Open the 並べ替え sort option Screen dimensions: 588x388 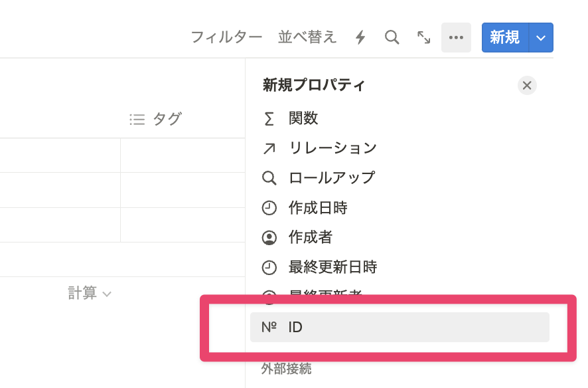pos(307,37)
